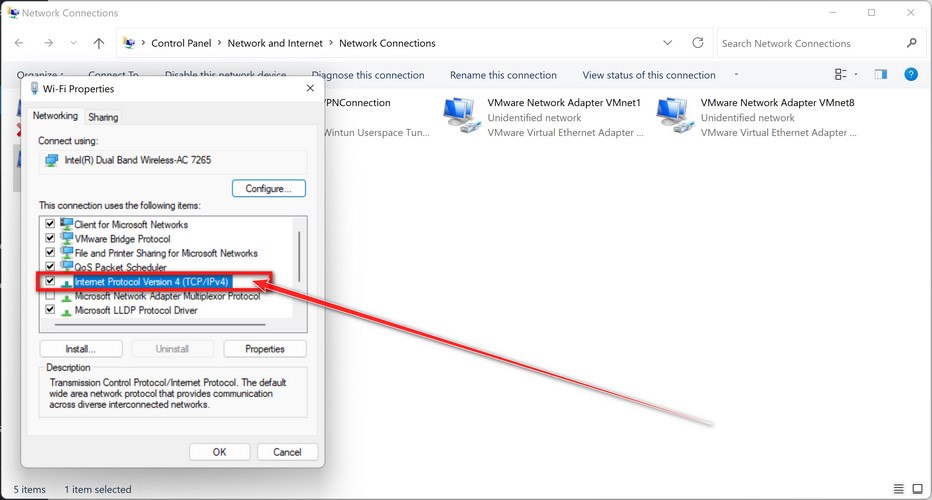Select VMware Network Adapter VMnet8 icon
The width and height of the screenshot is (932, 500).
pyautogui.click(x=675, y=115)
